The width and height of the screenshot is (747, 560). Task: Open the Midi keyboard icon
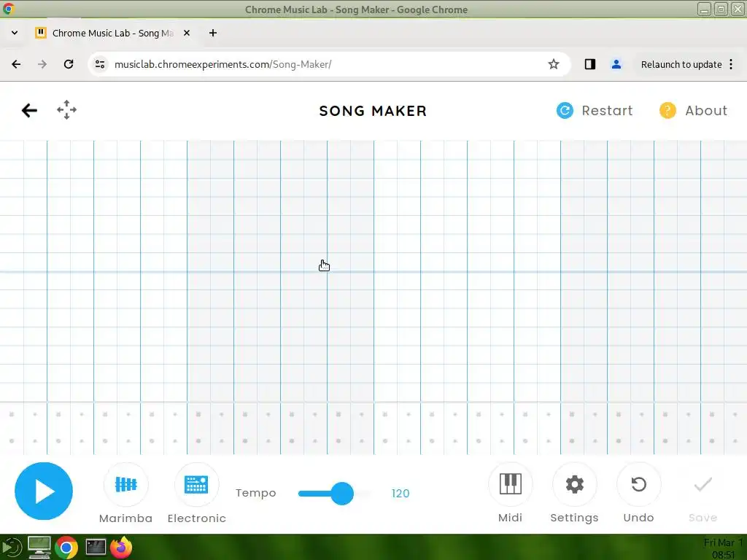click(x=510, y=484)
